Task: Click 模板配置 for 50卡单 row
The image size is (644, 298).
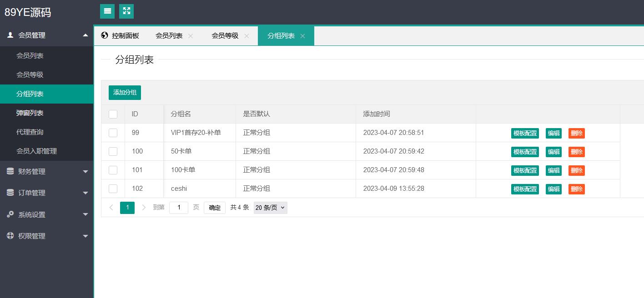Action: (525, 152)
